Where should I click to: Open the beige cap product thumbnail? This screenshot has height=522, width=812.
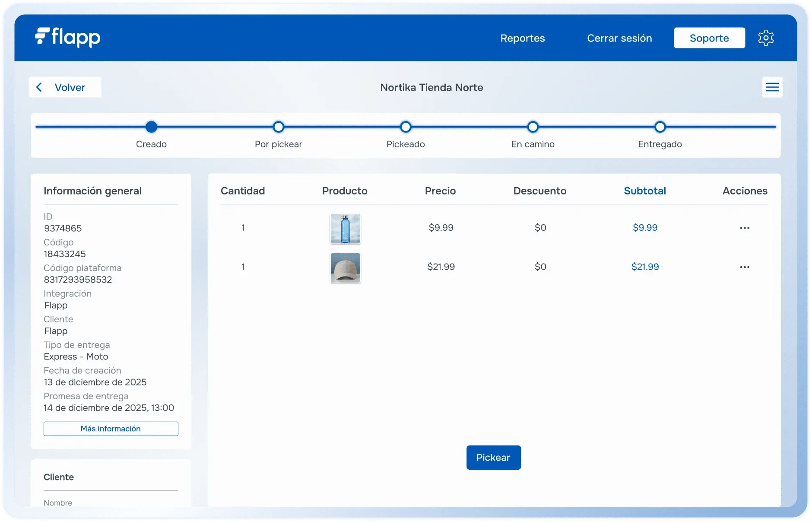(345, 268)
